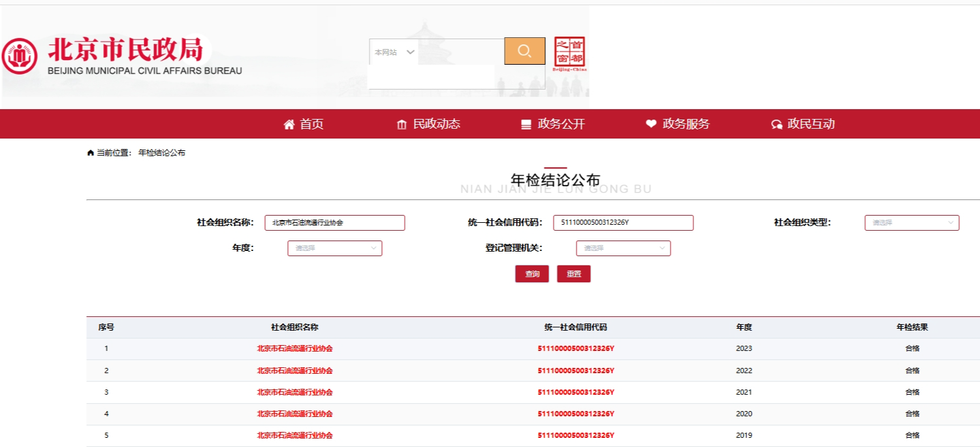Click the credit code link in 2019 row
This screenshot has height=447, width=980.
pyautogui.click(x=575, y=435)
